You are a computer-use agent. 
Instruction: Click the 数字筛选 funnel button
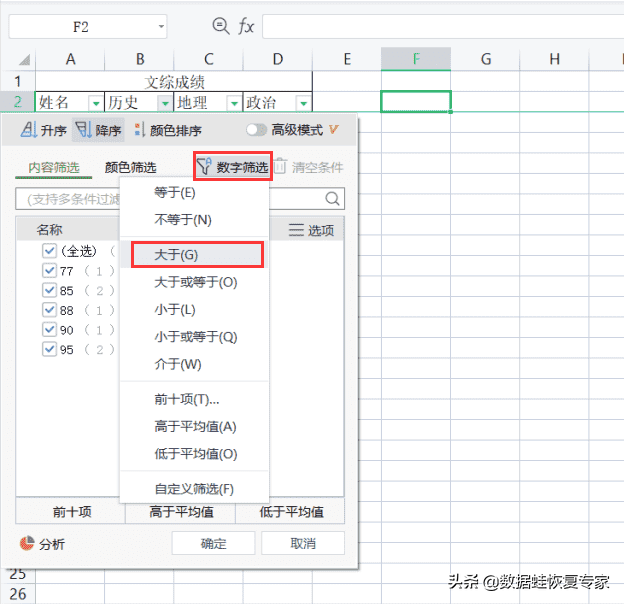click(x=233, y=167)
